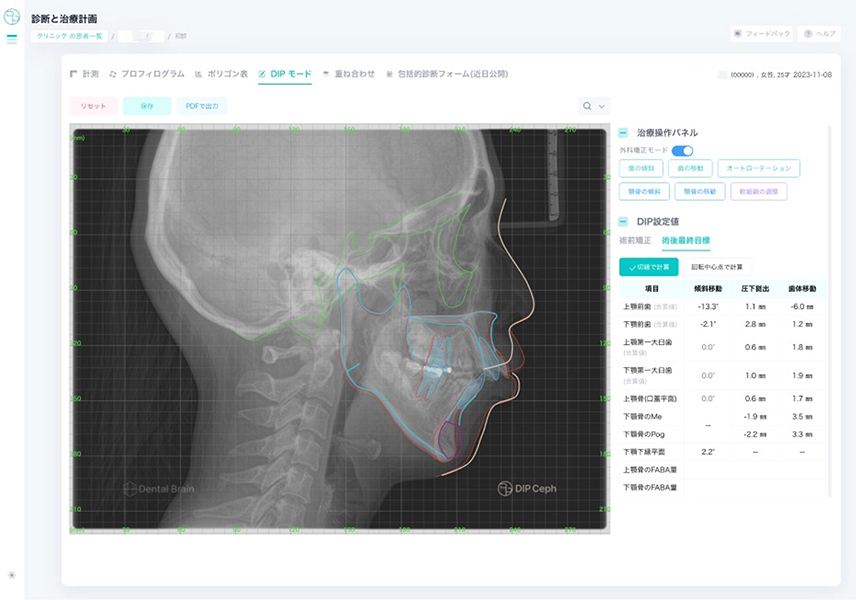Go to クリニックの患者一覧 breadcrumb link
The image size is (856, 600).
click(71, 36)
